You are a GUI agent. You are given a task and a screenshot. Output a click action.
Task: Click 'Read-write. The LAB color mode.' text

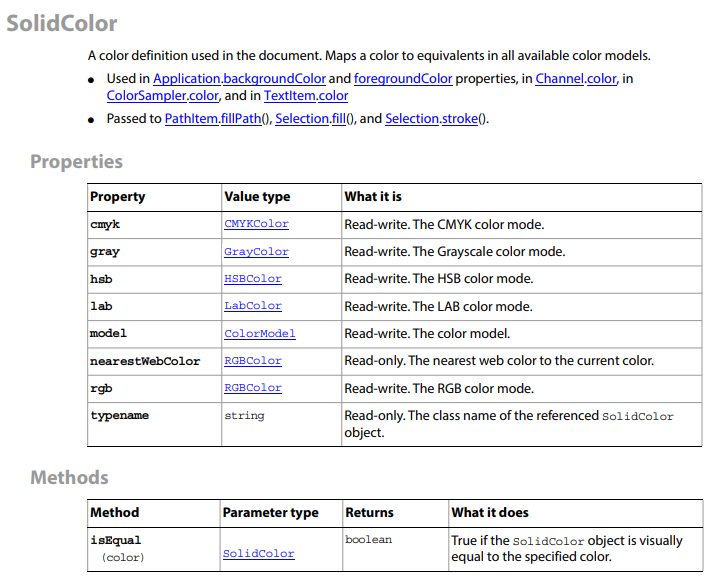tap(438, 306)
